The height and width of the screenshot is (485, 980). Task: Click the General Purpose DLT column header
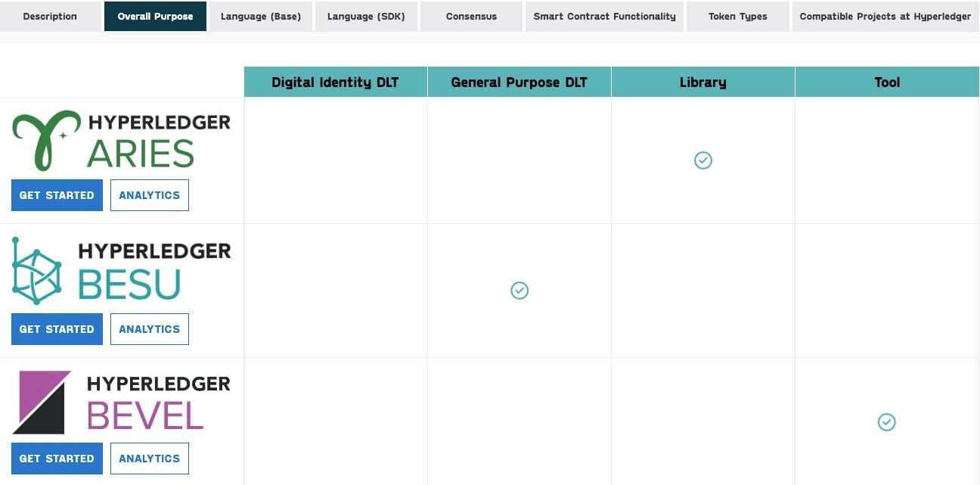[x=519, y=82]
